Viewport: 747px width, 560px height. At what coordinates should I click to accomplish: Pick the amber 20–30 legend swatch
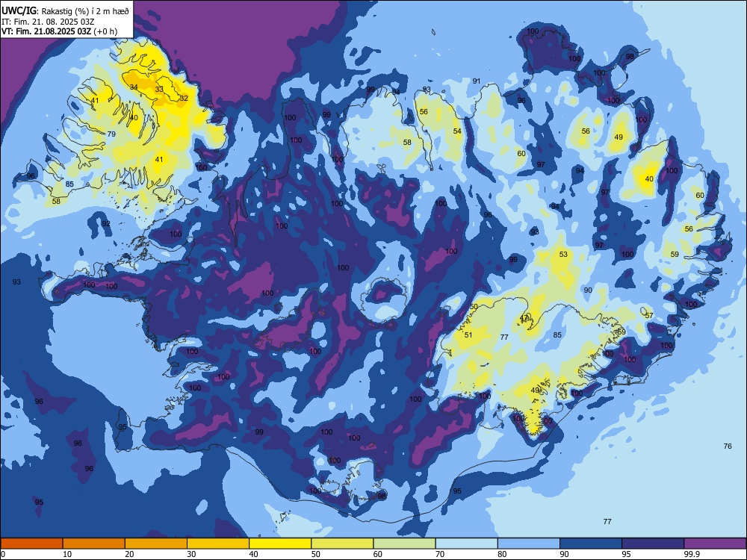[156, 544]
